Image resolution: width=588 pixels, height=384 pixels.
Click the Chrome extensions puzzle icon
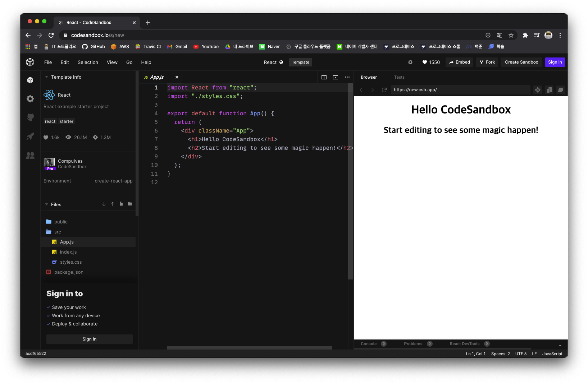point(525,35)
